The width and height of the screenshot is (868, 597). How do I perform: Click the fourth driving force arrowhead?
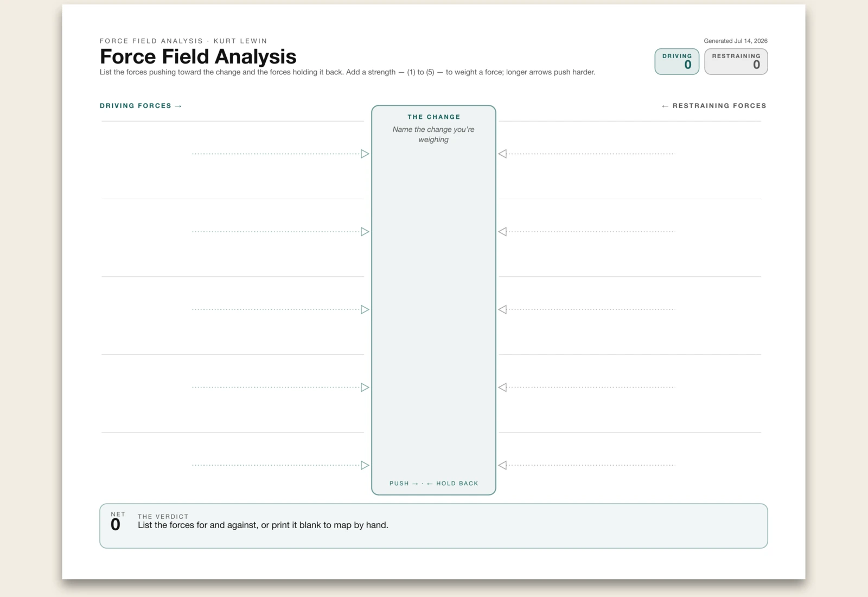point(365,388)
